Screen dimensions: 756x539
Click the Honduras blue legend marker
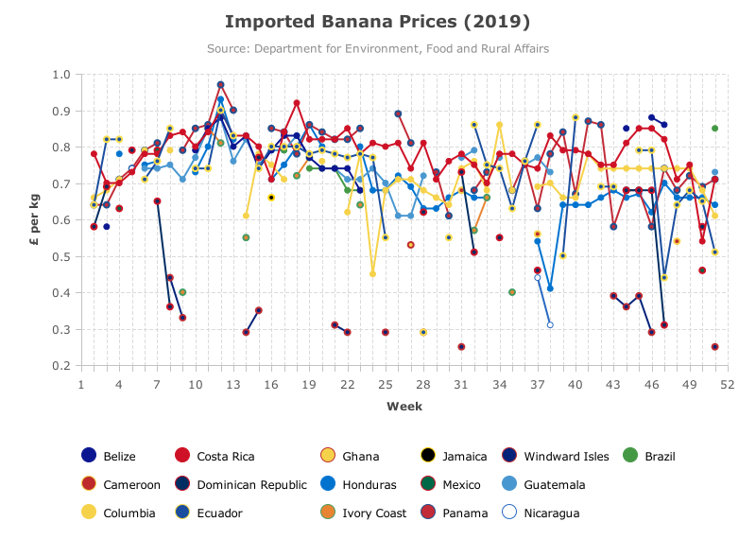328,483
